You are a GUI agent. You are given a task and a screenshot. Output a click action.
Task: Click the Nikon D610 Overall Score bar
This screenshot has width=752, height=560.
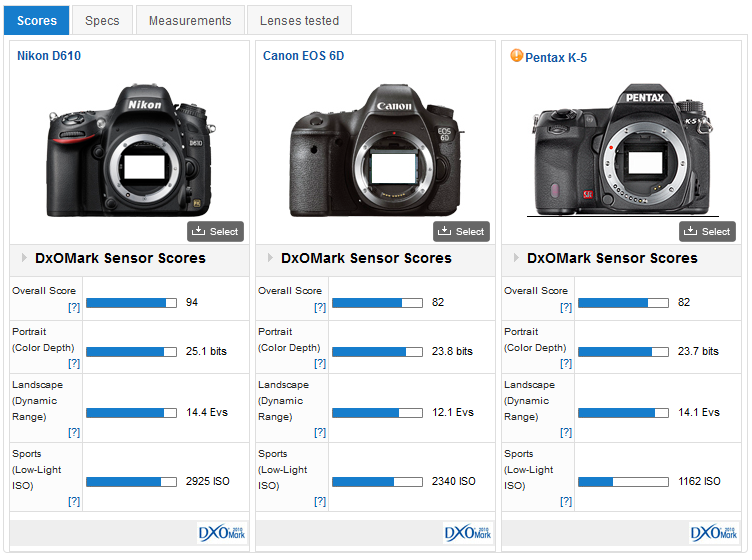click(x=131, y=302)
